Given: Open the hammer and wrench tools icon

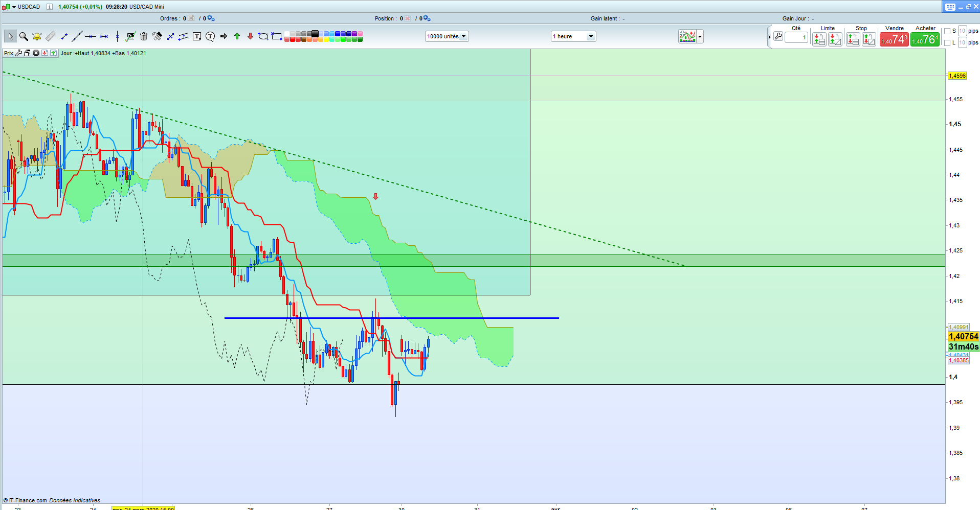Looking at the screenshot, I should click(157, 36).
